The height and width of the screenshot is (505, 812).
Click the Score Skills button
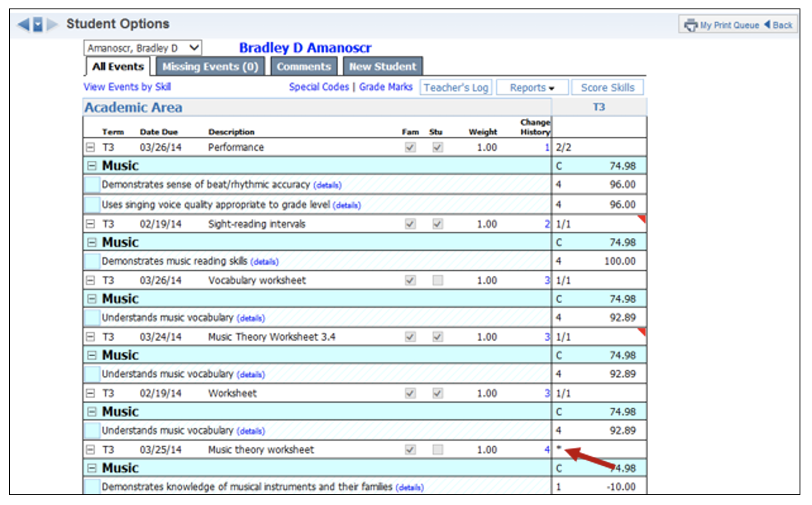coord(607,88)
